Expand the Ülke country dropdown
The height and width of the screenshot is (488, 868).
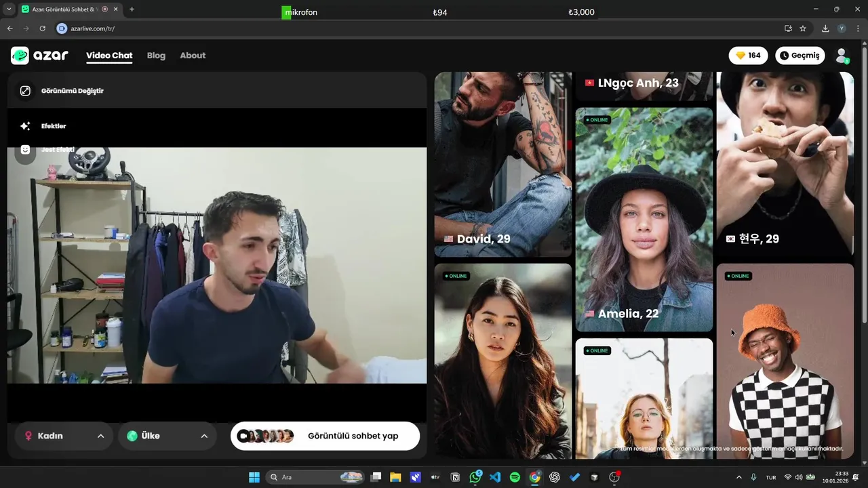[x=167, y=436]
